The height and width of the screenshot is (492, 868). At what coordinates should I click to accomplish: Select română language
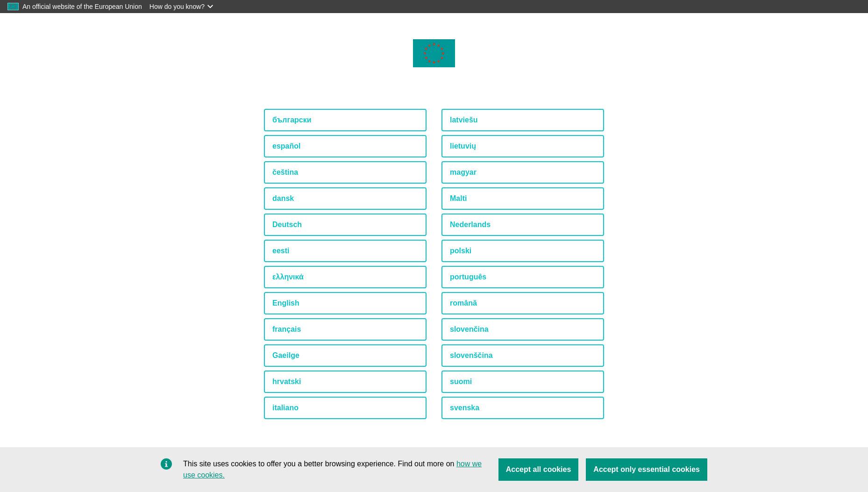(523, 303)
